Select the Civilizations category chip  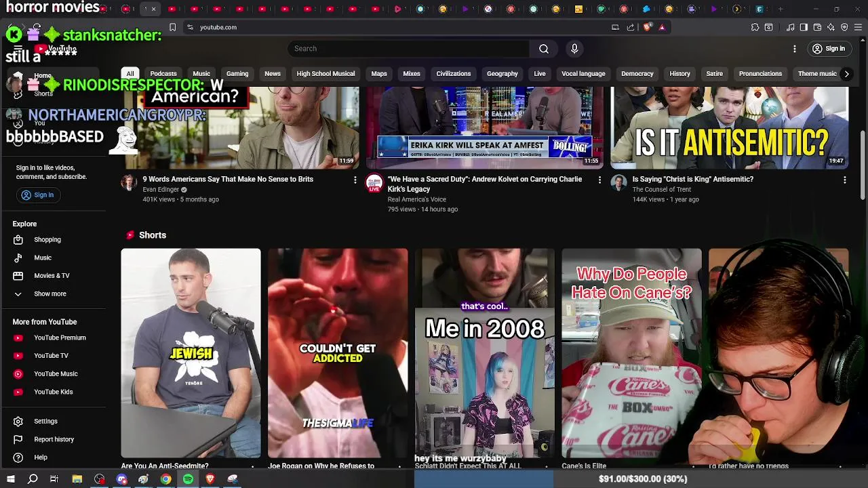point(454,74)
